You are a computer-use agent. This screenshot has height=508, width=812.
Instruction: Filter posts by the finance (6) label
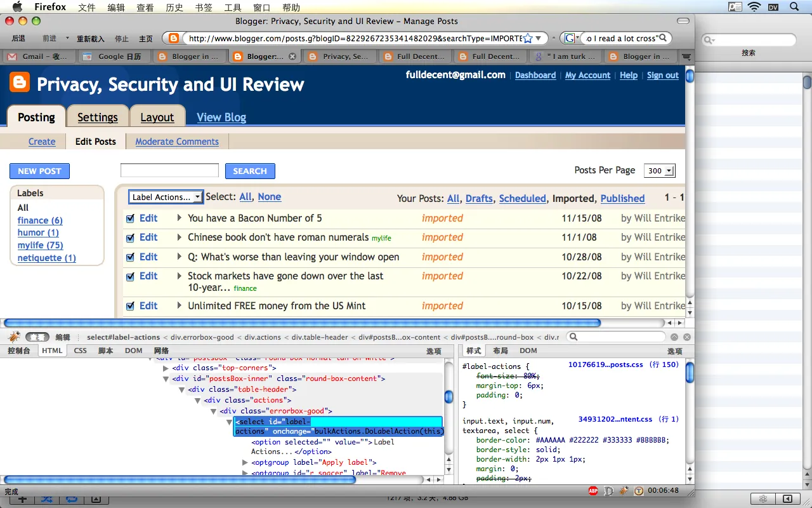tap(40, 220)
